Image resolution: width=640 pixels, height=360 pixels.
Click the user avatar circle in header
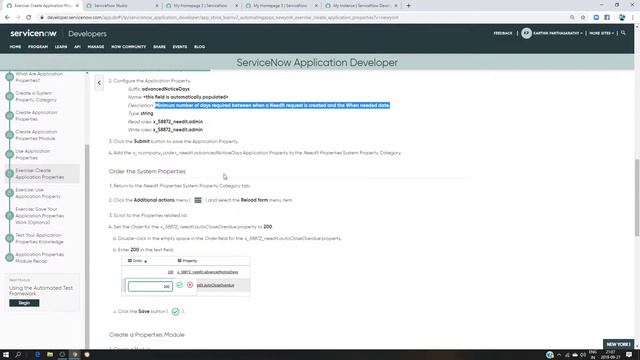[x=526, y=33]
